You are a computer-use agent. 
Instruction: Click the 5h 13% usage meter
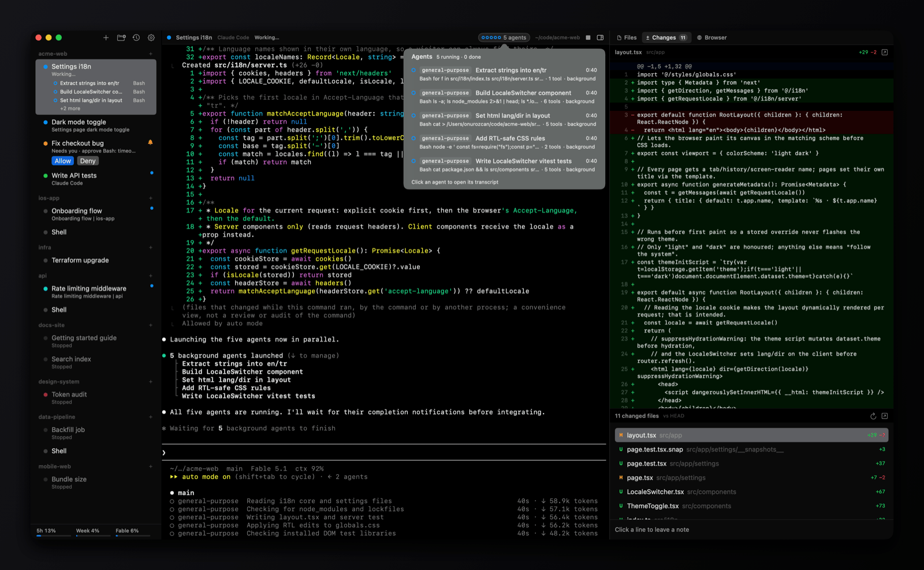(53, 531)
